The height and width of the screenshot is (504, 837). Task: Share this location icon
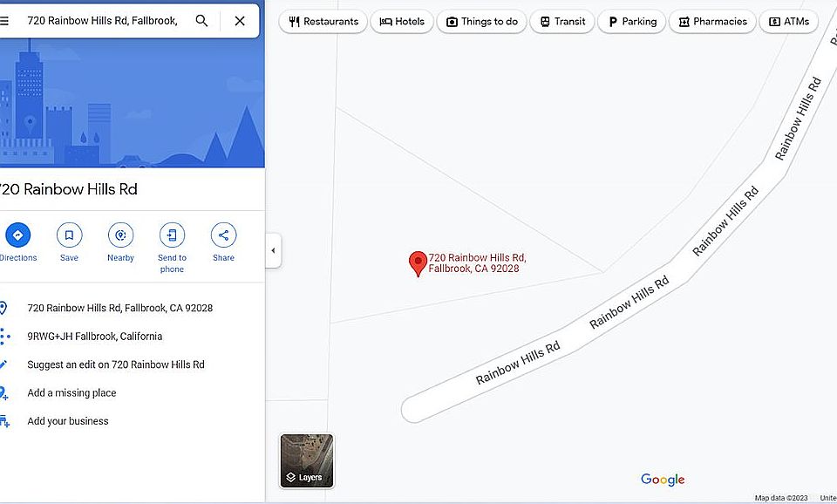[x=224, y=235]
